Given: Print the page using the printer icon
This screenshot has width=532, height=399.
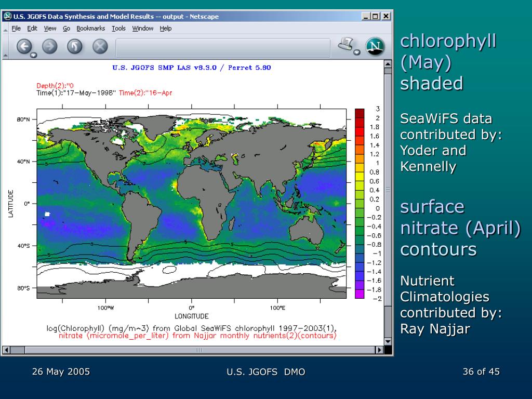Looking at the screenshot, I should pos(345,44).
